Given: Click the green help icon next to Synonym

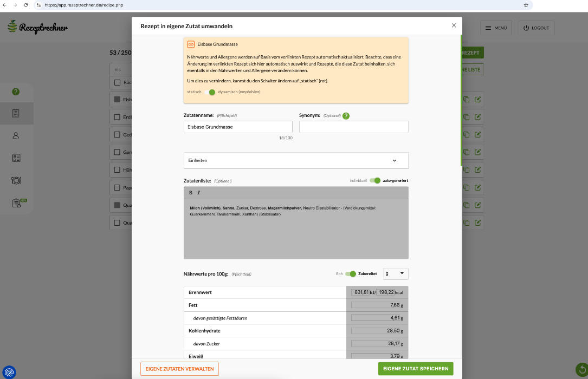Looking at the screenshot, I should pos(346,116).
